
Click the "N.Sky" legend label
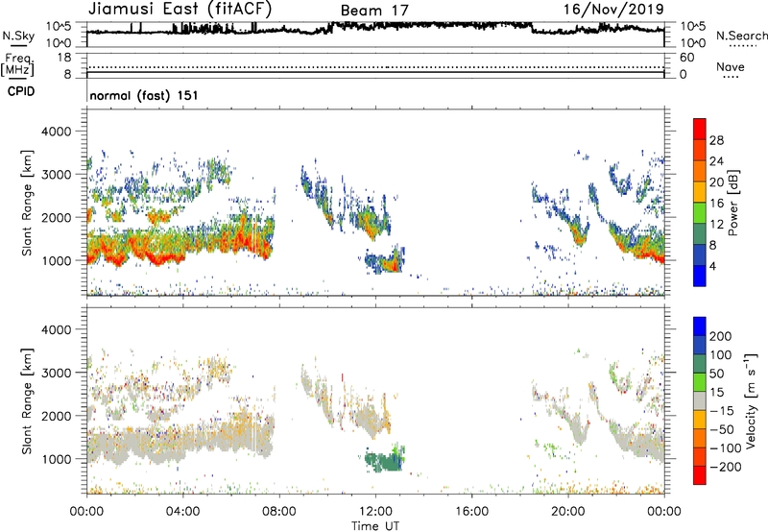pyautogui.click(x=18, y=36)
